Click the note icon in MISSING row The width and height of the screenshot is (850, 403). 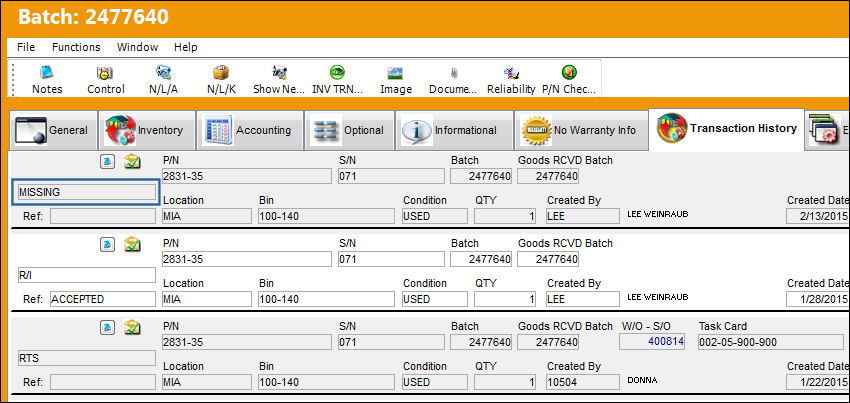108,161
